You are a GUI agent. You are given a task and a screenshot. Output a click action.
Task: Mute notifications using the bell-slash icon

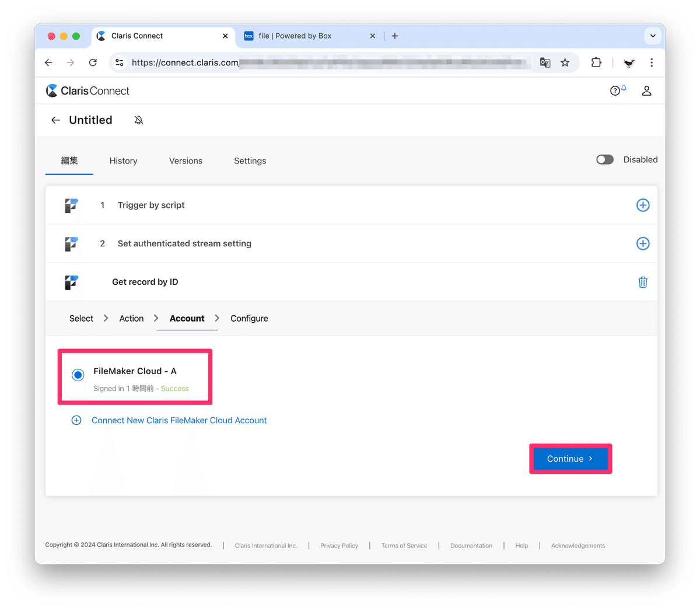coord(139,120)
